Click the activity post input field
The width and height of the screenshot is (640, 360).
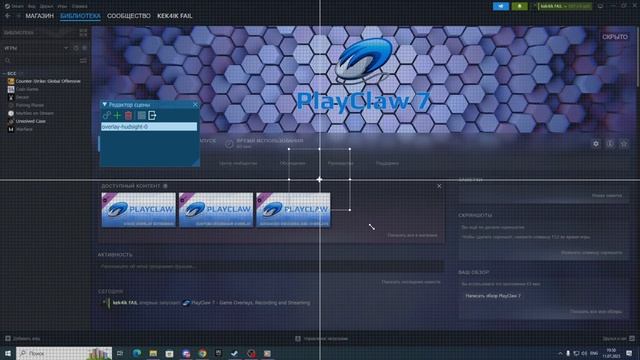tap(271, 267)
